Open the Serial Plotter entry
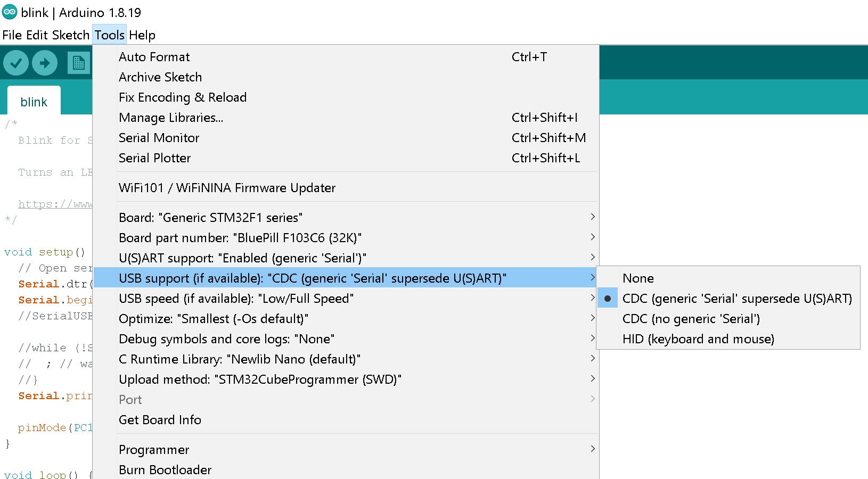868x479 pixels. 346,158
